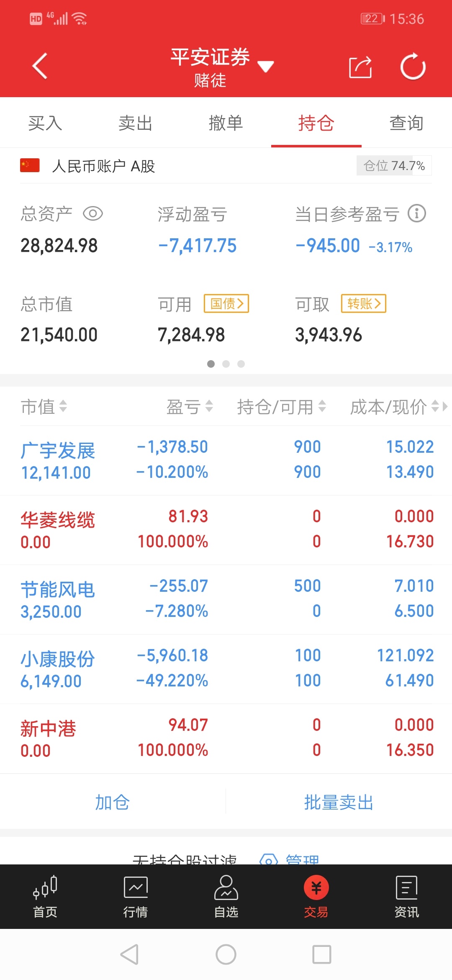Screen dimensions: 452x980
Task: Tap the 加仓 button
Action: (113, 802)
